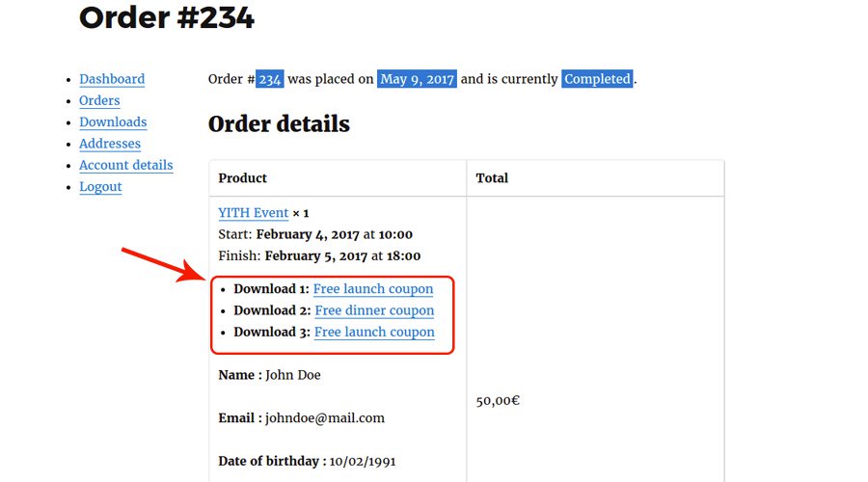Navigate to the Addresses link
868x482 pixels.
tap(110, 144)
